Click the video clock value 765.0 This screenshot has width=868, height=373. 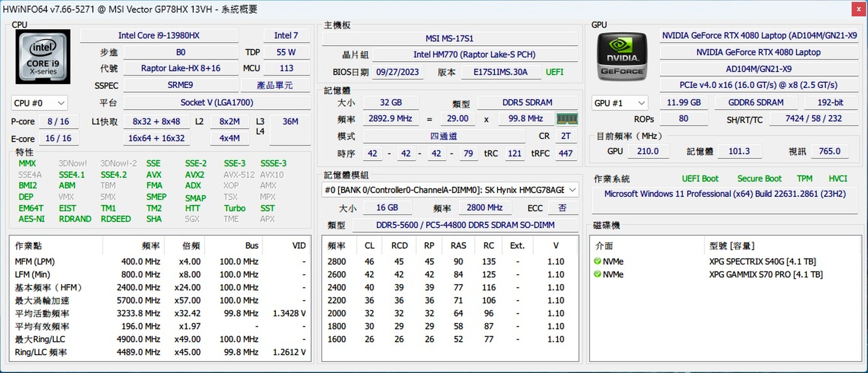coord(830,151)
